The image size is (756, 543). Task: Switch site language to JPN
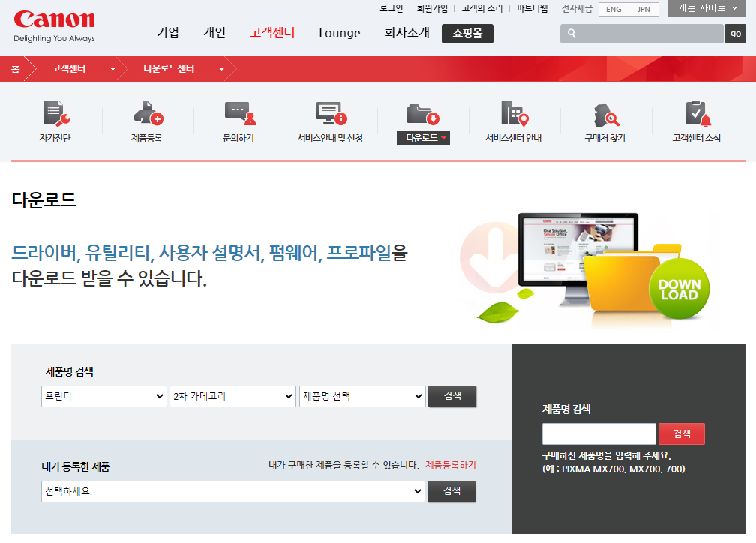[641, 9]
